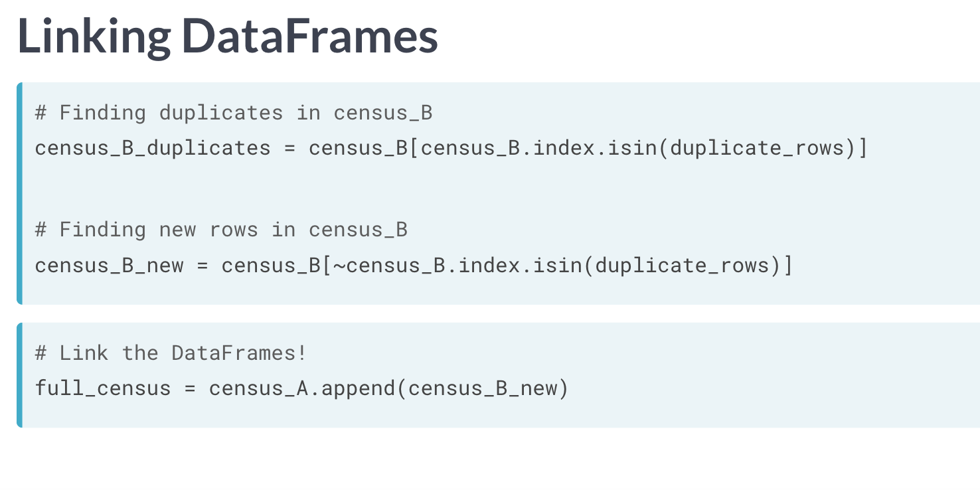Click the "# Finding new rows in census_B" comment

pyautogui.click(x=221, y=230)
